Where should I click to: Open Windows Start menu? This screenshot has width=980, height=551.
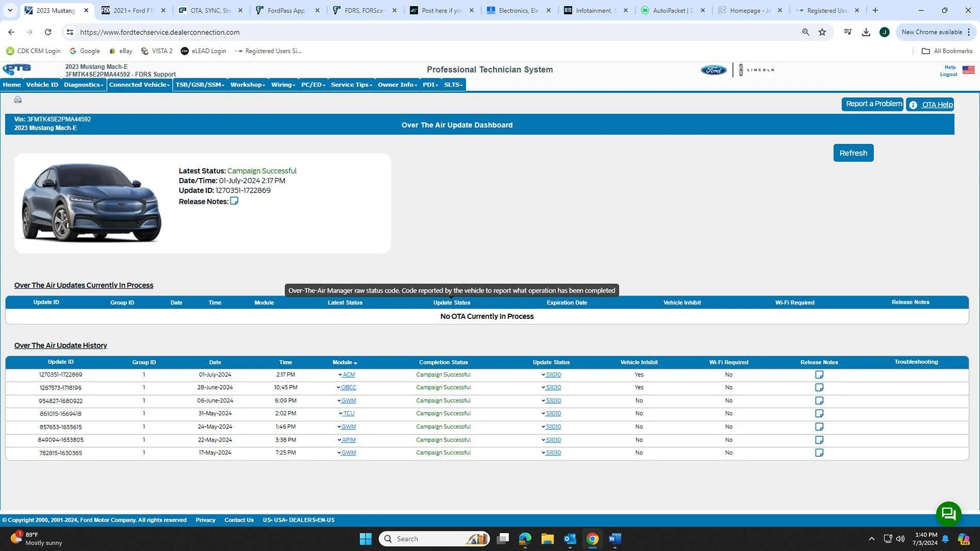point(366,539)
